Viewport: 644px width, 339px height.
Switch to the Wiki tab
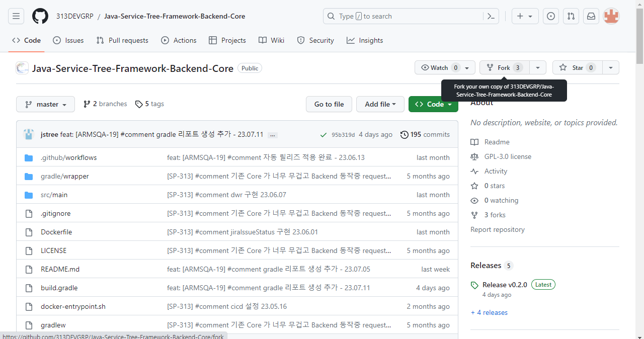[271, 40]
